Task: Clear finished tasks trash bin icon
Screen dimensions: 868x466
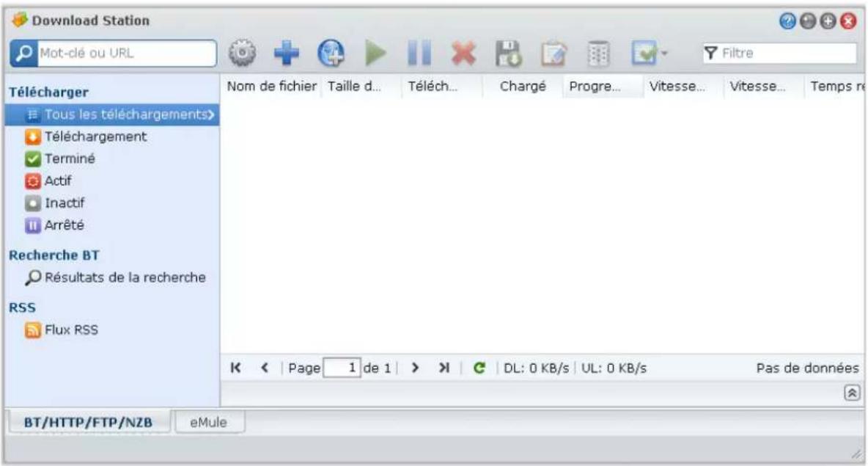Action: click(x=598, y=54)
